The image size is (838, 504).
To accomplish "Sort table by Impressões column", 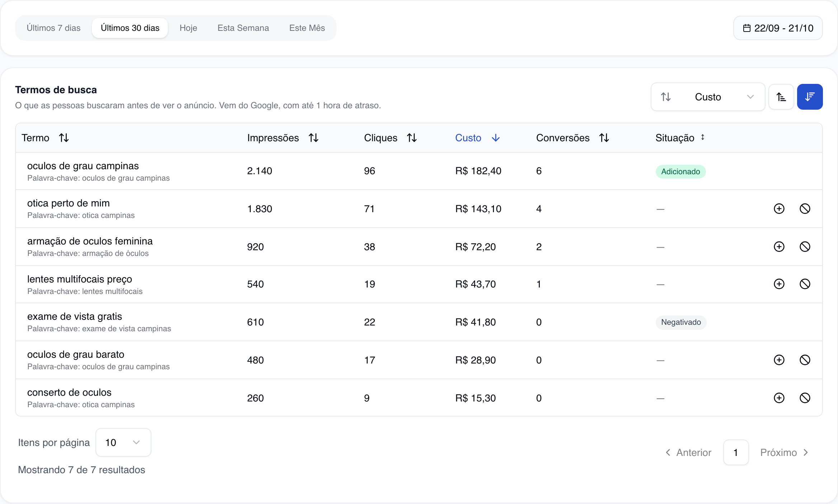I will point(283,138).
